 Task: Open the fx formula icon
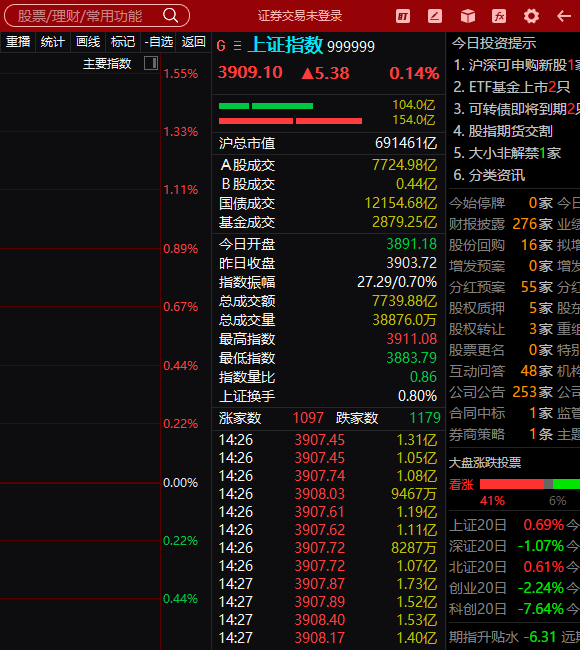499,16
